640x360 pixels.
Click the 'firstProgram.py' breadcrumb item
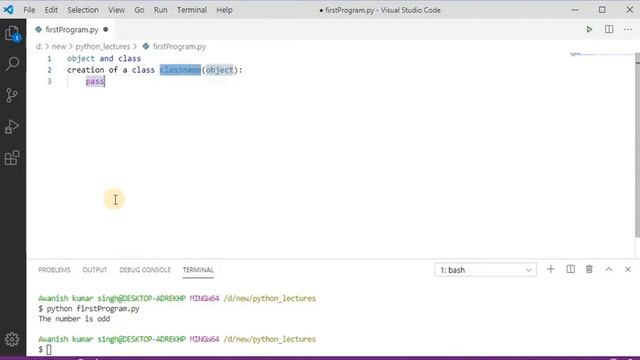(179, 47)
